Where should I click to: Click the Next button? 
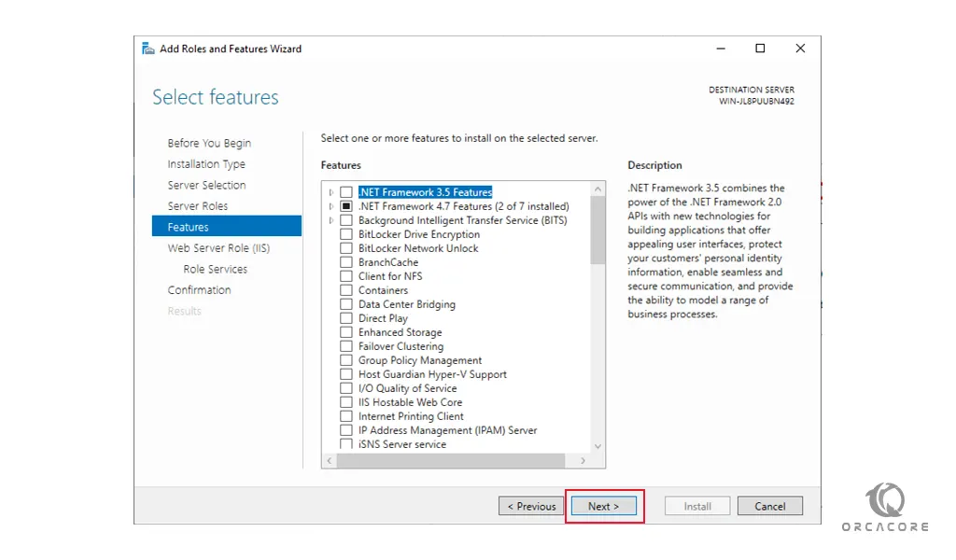click(604, 506)
